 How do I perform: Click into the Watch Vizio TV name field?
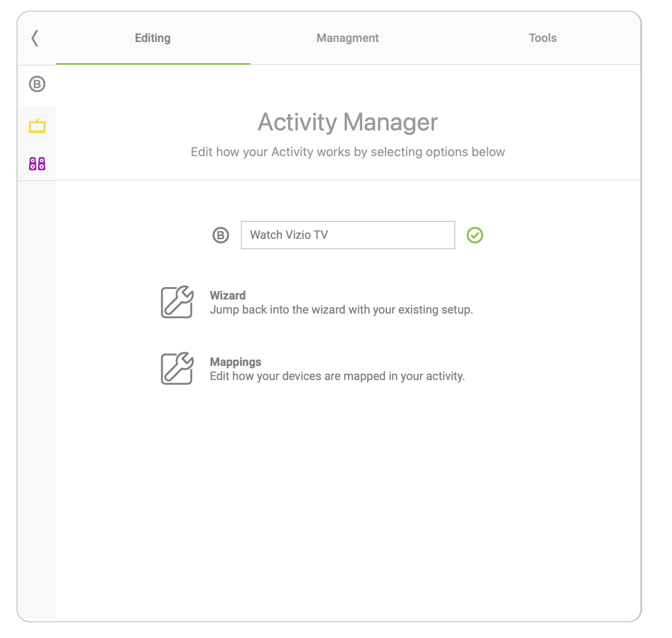point(348,235)
